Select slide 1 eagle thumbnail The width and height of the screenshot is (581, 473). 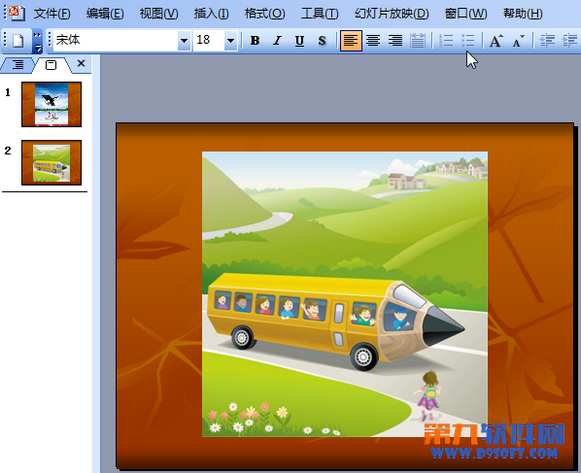click(x=52, y=104)
